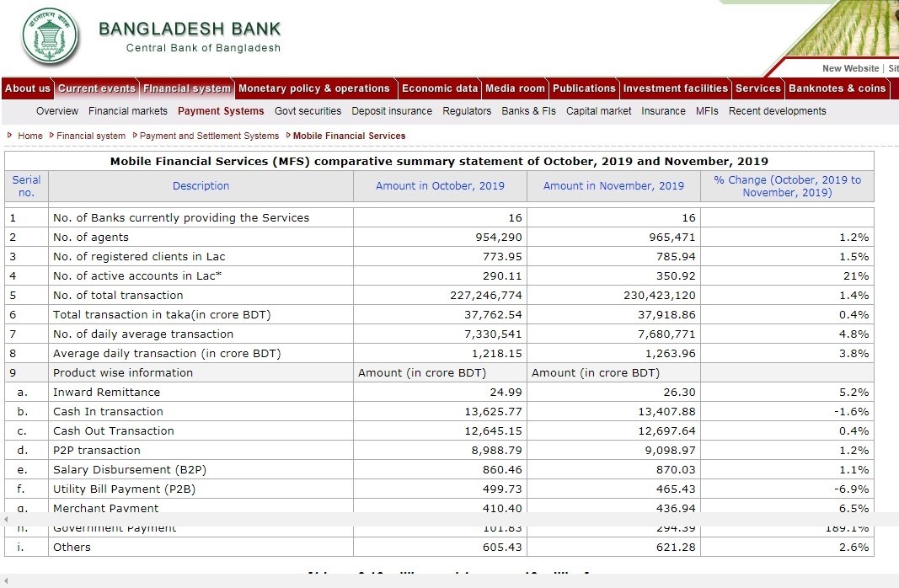Open the Recent developments sub-tab

(x=777, y=111)
